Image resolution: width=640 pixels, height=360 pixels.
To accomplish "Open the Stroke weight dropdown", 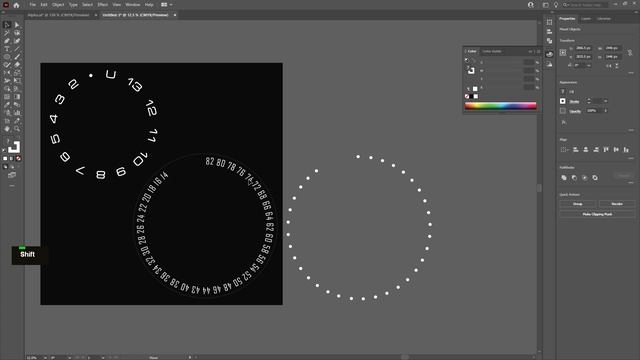I will point(606,101).
